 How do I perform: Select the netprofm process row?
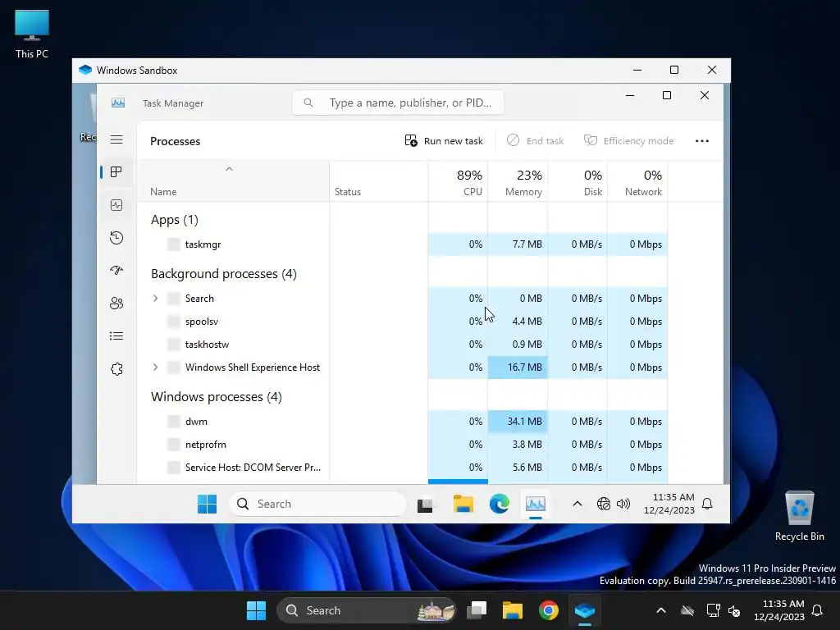tap(402, 445)
